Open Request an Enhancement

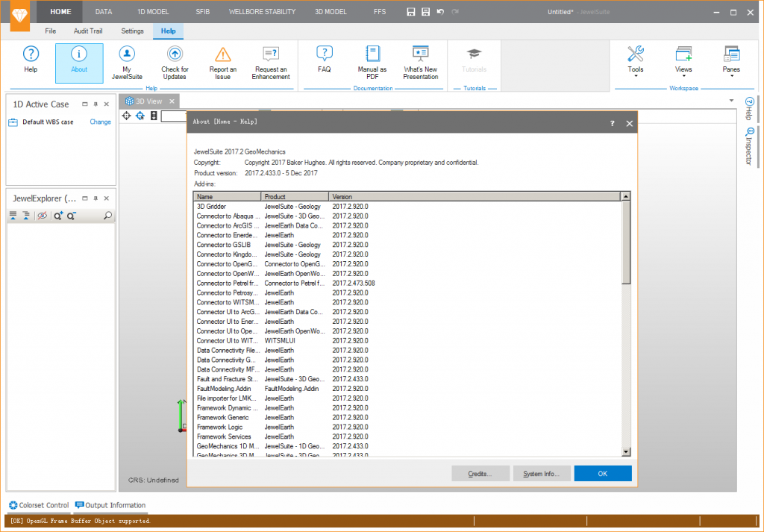tap(270, 63)
